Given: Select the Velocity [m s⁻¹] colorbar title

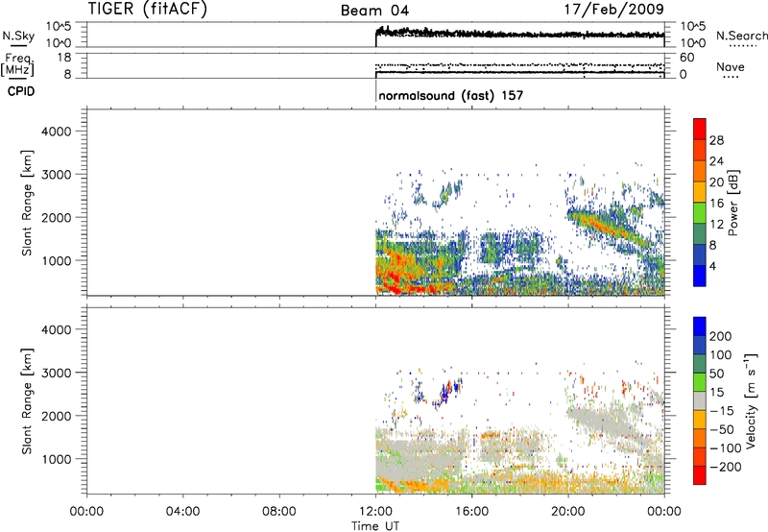Looking at the screenshot, I should (751, 400).
